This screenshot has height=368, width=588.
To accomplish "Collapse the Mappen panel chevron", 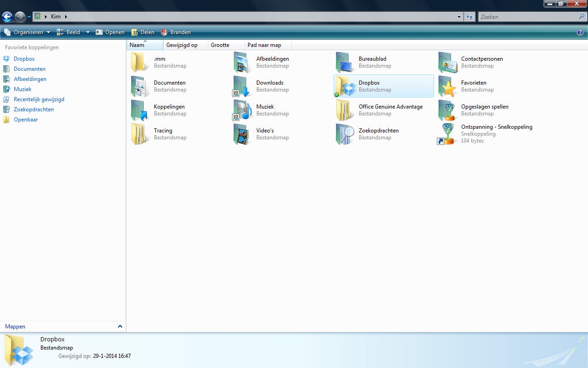I will point(120,327).
